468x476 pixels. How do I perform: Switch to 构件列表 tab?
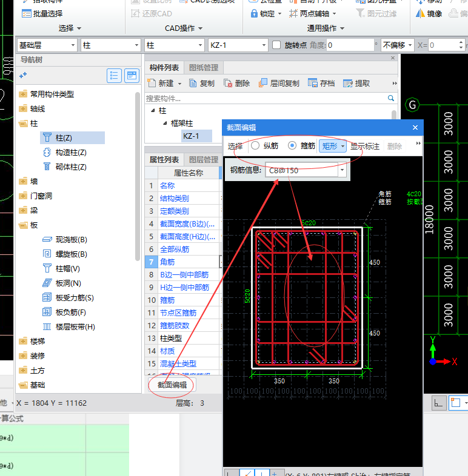coord(164,68)
